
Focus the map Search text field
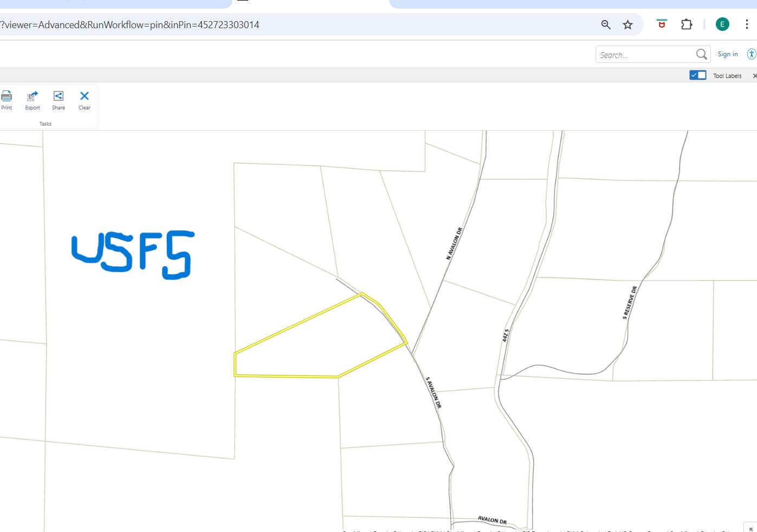[x=645, y=55]
